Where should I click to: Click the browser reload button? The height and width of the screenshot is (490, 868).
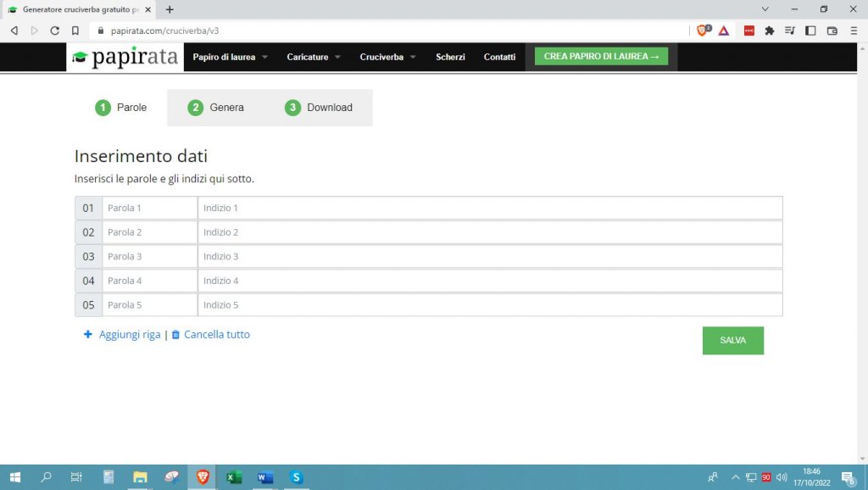click(55, 31)
